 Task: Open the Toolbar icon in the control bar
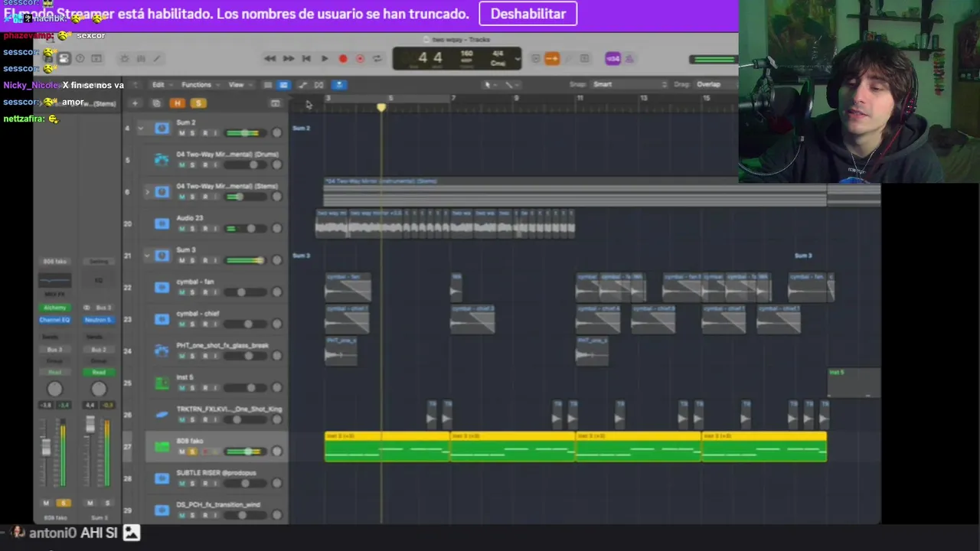[96, 58]
